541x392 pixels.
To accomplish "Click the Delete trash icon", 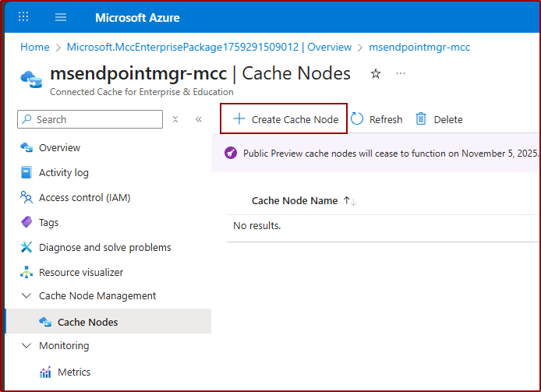I will tap(421, 119).
